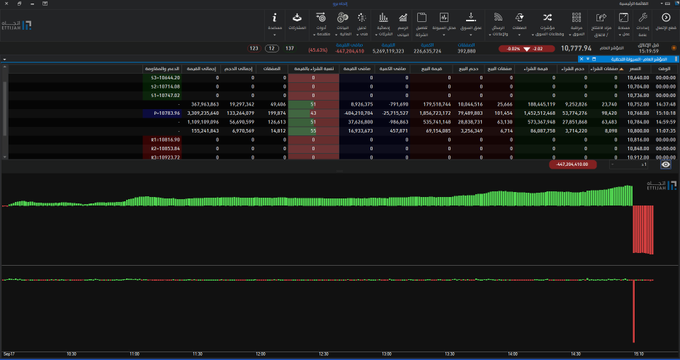Expand the Market Indicators and Sectors dropdown arrow
This screenshot has height=360, width=680.
[x=533, y=35]
